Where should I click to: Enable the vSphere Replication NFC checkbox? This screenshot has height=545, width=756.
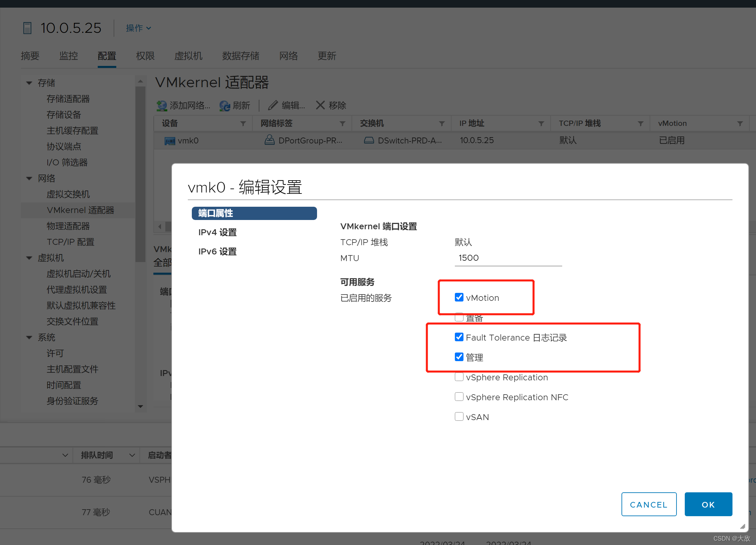coord(459,397)
